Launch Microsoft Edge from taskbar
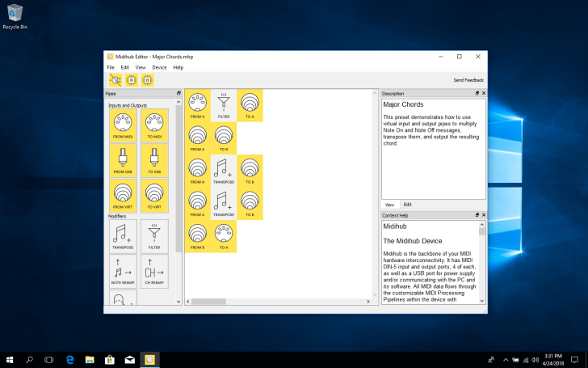588x368 pixels. click(69, 360)
